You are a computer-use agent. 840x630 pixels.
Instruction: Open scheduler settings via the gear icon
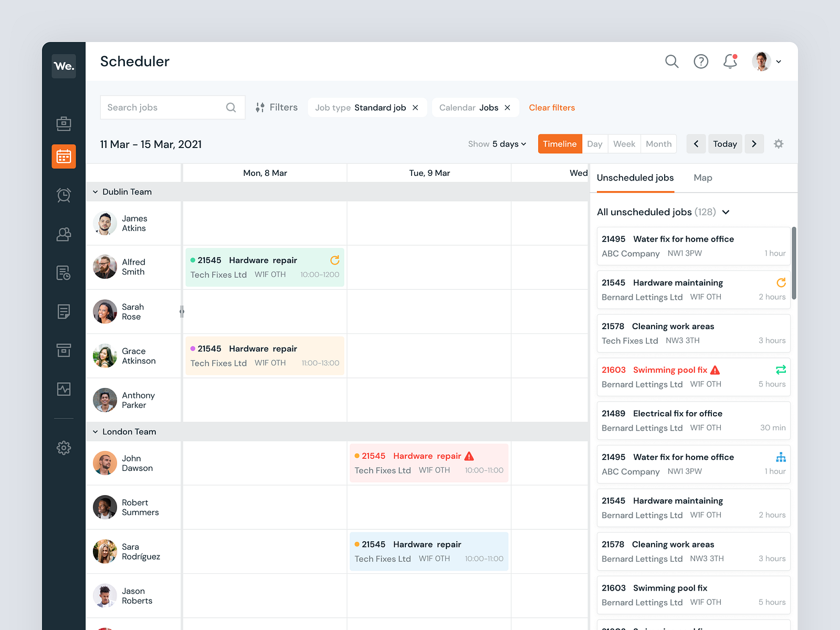tap(779, 144)
